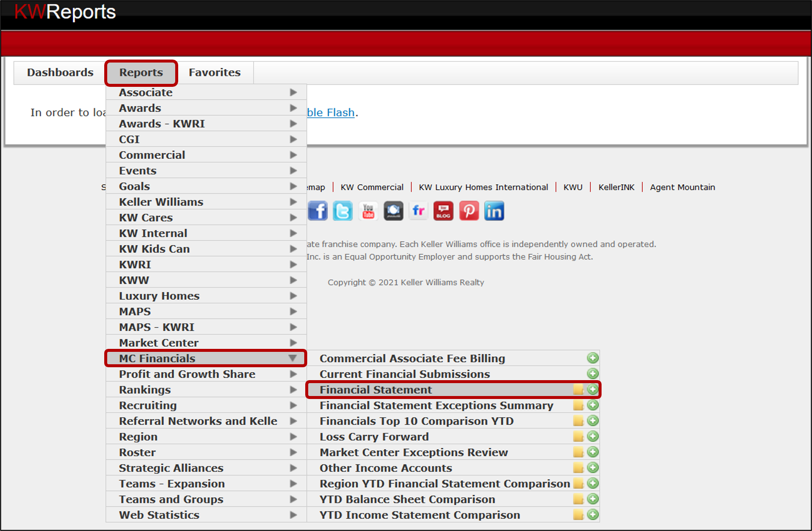Open the Facebook social icon
The width and height of the screenshot is (812, 531).
(x=318, y=211)
